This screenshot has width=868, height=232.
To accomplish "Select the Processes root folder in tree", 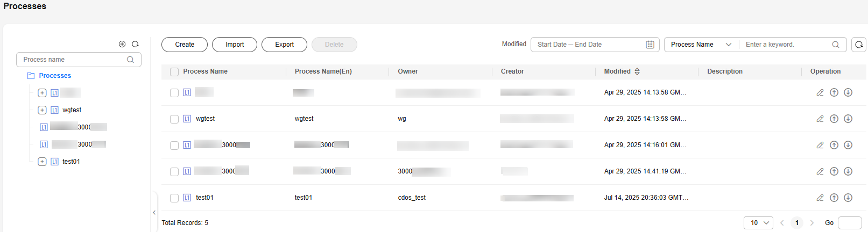I will (x=54, y=76).
